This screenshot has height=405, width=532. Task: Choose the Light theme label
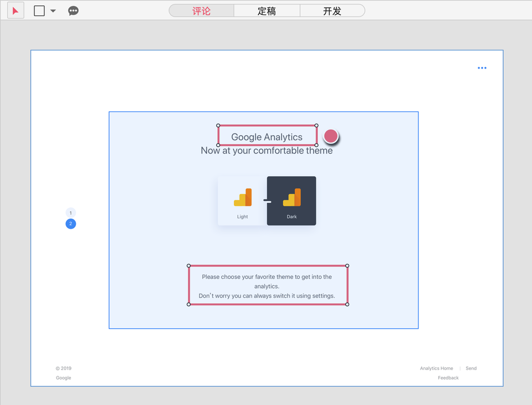pyautogui.click(x=243, y=217)
